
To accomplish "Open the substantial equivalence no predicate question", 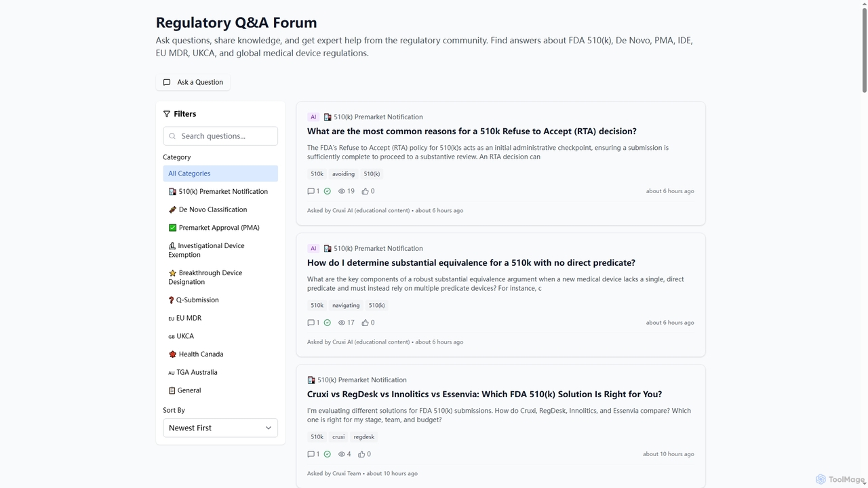I will pyautogui.click(x=471, y=263).
